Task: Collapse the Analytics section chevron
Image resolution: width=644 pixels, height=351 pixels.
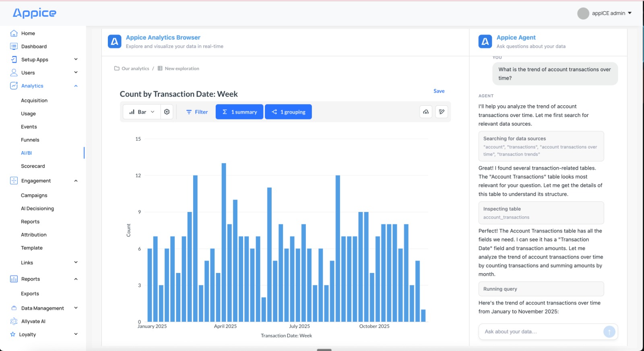Action: click(x=76, y=86)
